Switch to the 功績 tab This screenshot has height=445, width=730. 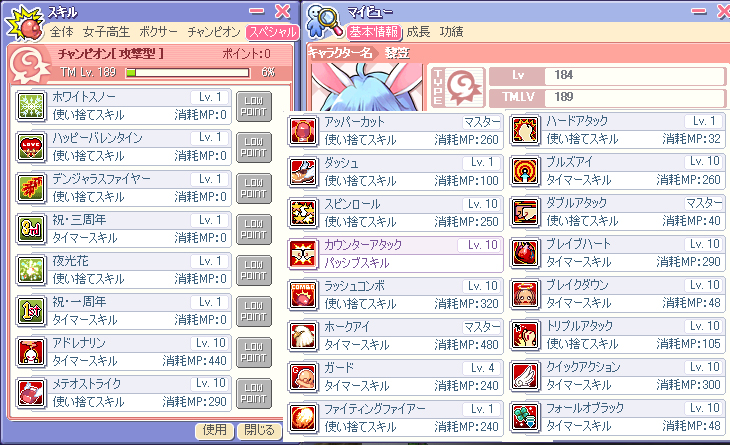452,32
